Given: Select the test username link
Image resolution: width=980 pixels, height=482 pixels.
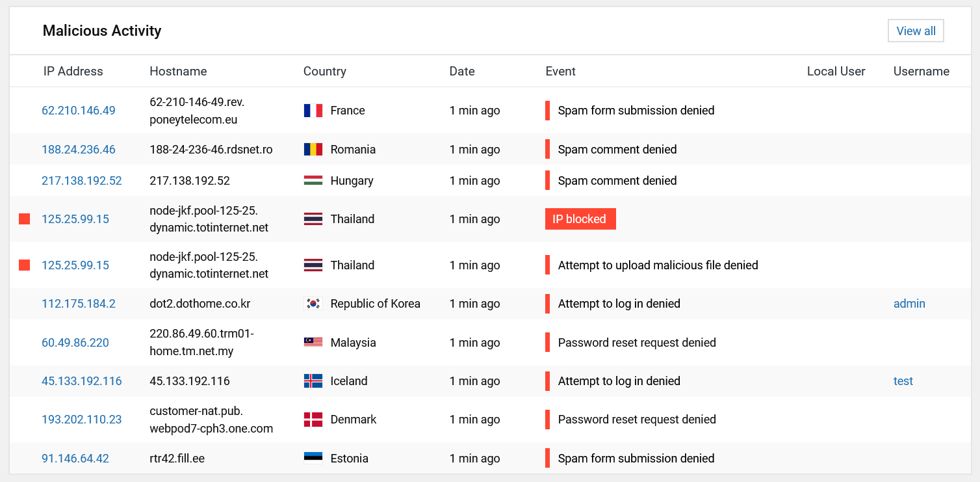Looking at the screenshot, I should [x=903, y=381].
